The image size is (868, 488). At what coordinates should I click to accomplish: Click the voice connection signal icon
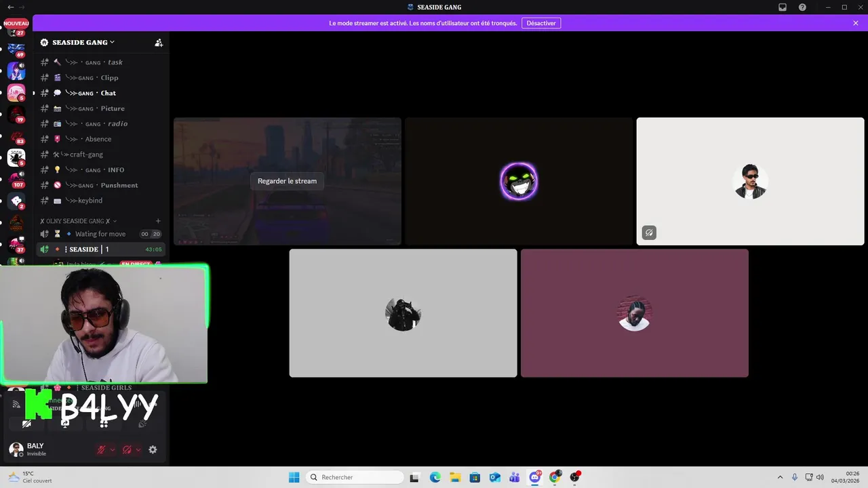[16, 404]
